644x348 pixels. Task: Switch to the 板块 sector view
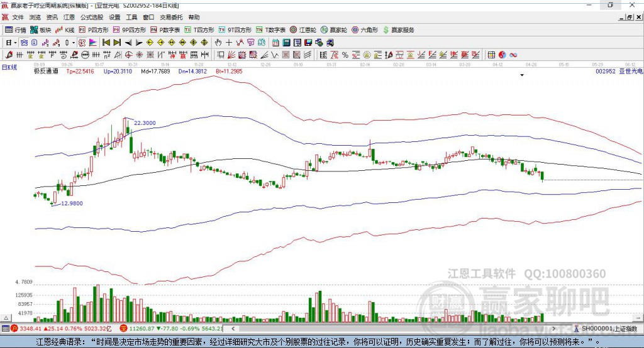41,30
